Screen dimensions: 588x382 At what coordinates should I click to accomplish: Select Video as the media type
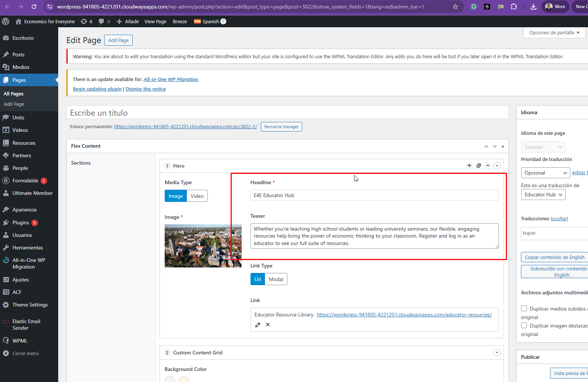point(197,196)
